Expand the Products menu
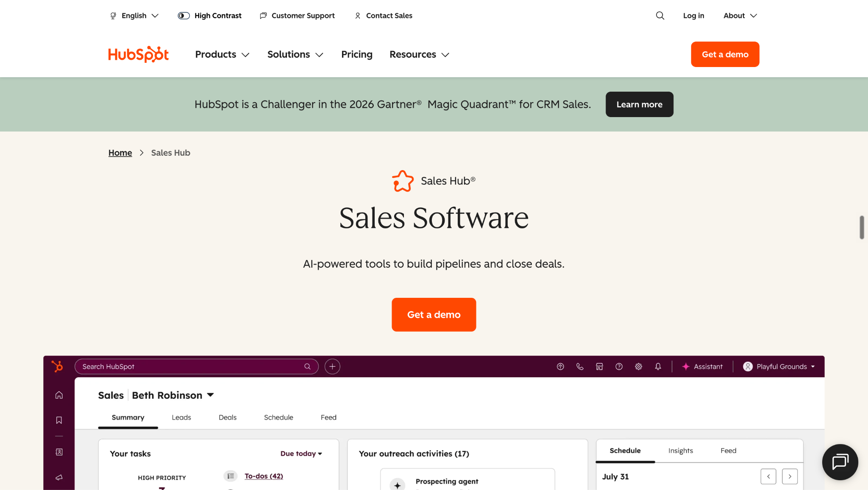This screenshot has height=490, width=868. [222, 55]
